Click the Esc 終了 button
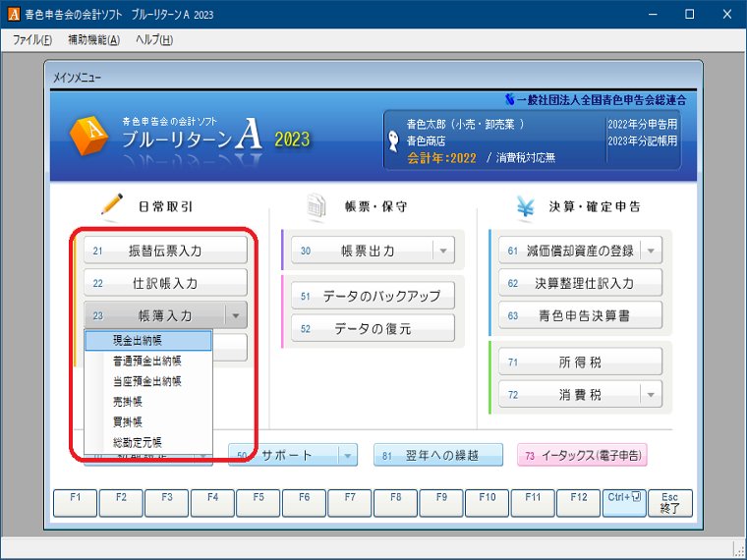 669,503
